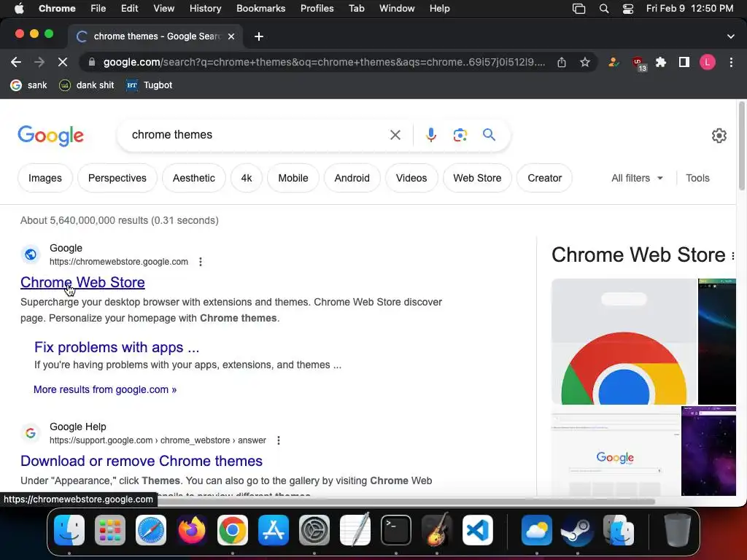Image resolution: width=747 pixels, height=560 pixels.
Task: Open the Tools search options
Action: pos(697,178)
